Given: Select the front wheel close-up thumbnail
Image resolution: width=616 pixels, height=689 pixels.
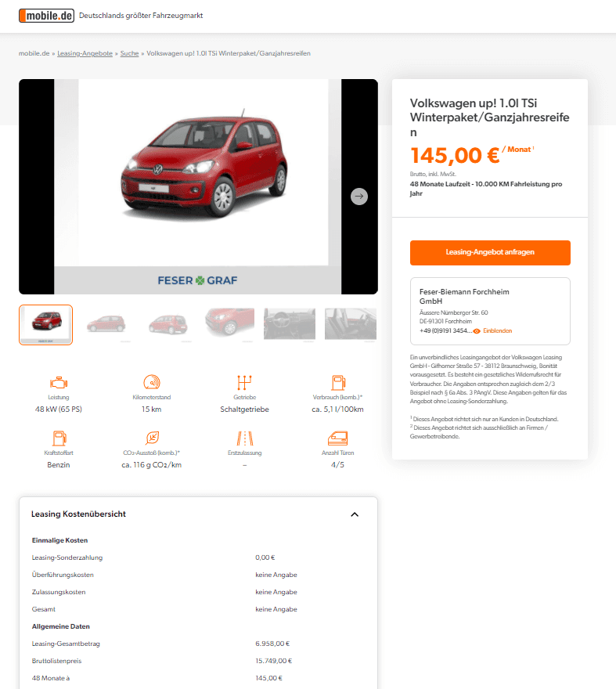Looking at the screenshot, I should [229, 325].
